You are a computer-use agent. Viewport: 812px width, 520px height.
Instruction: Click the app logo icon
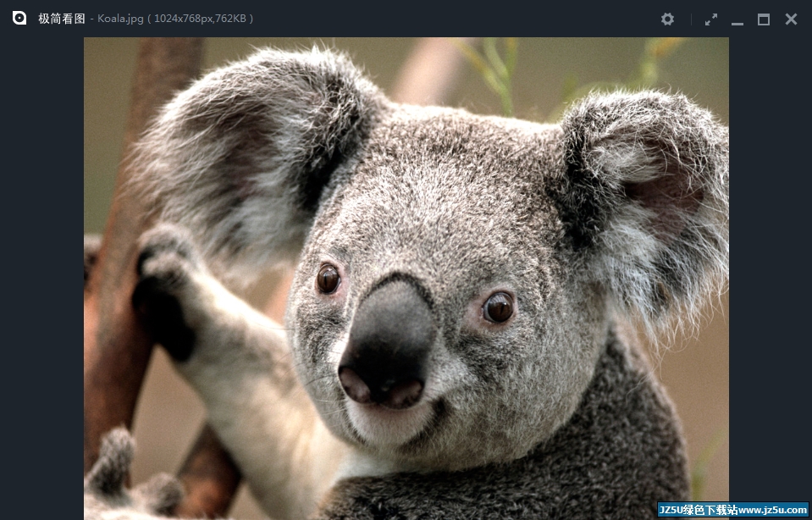click(x=19, y=18)
